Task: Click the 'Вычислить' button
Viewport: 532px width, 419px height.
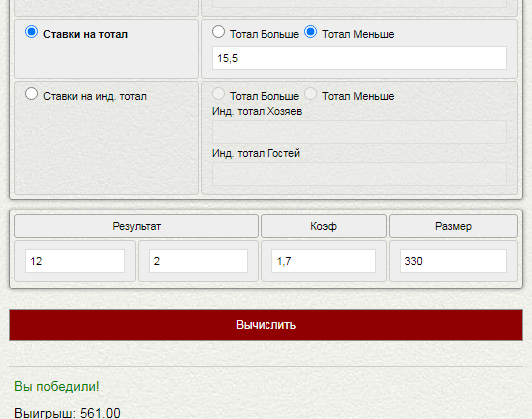Action: (266, 325)
